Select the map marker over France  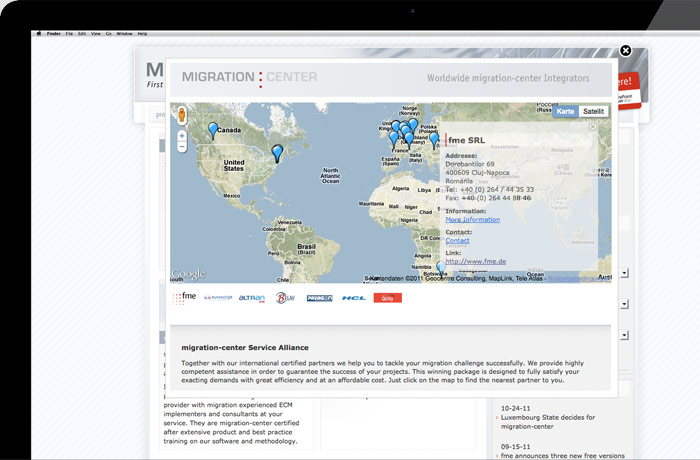[x=393, y=139]
